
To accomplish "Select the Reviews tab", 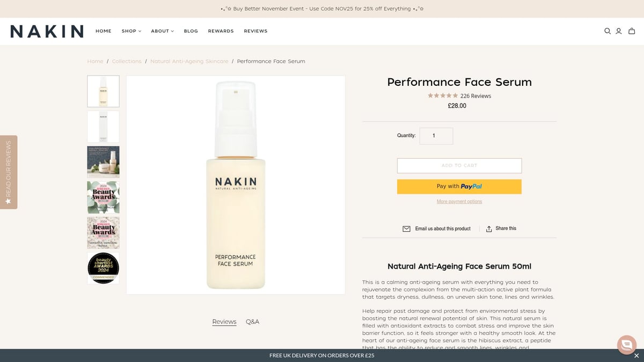I will (x=224, y=321).
